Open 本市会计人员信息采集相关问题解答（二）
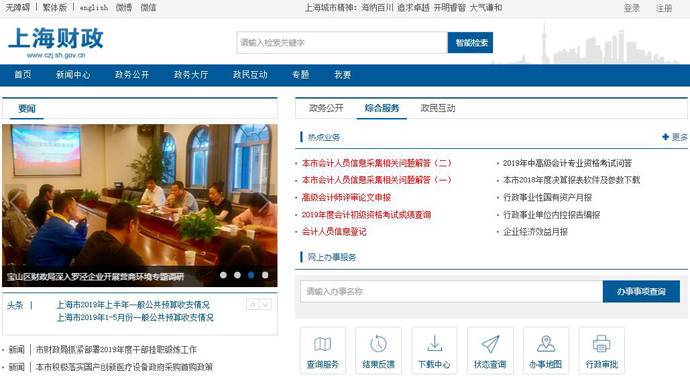The width and height of the screenshot is (690, 377). pyautogui.click(x=377, y=163)
